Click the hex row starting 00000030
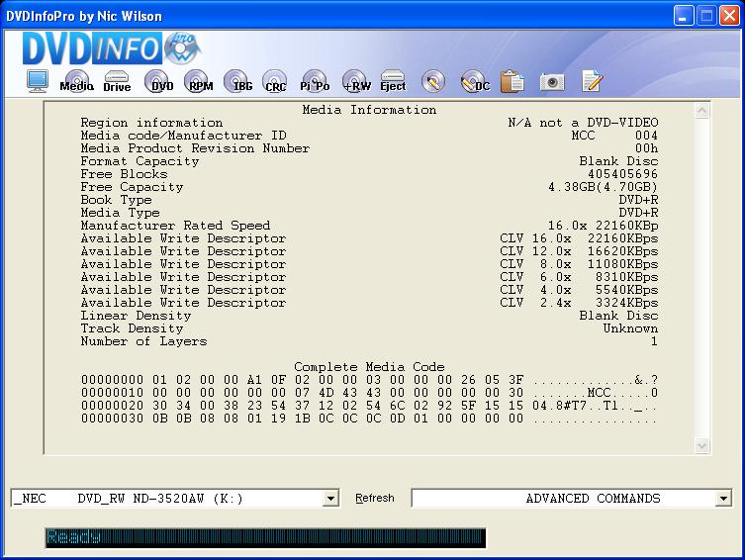This screenshot has width=745, height=560. 369,418
